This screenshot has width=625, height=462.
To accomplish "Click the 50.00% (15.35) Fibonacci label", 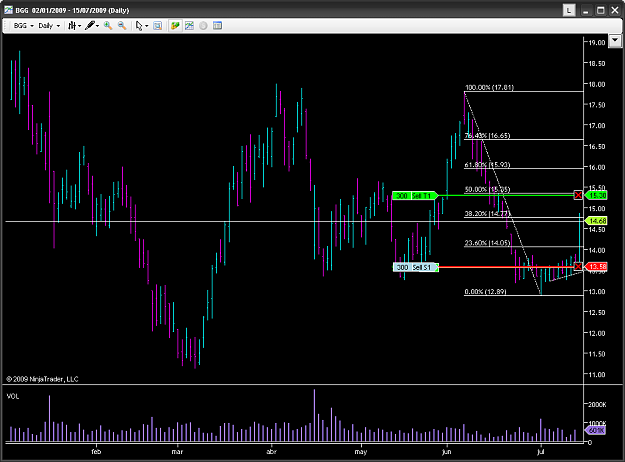I will (487, 189).
